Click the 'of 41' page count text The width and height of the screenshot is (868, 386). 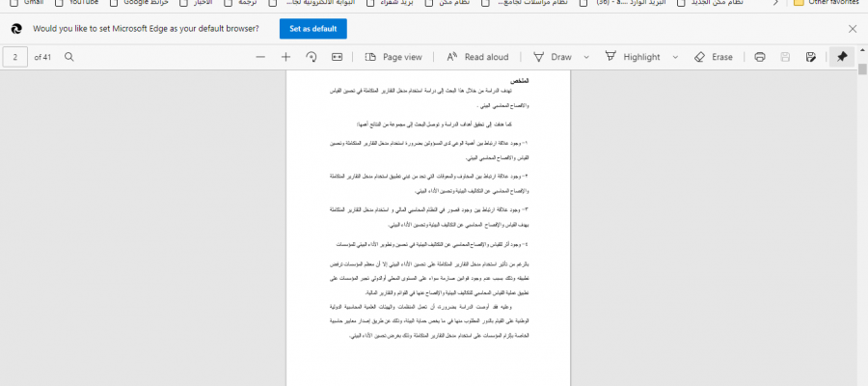point(42,57)
